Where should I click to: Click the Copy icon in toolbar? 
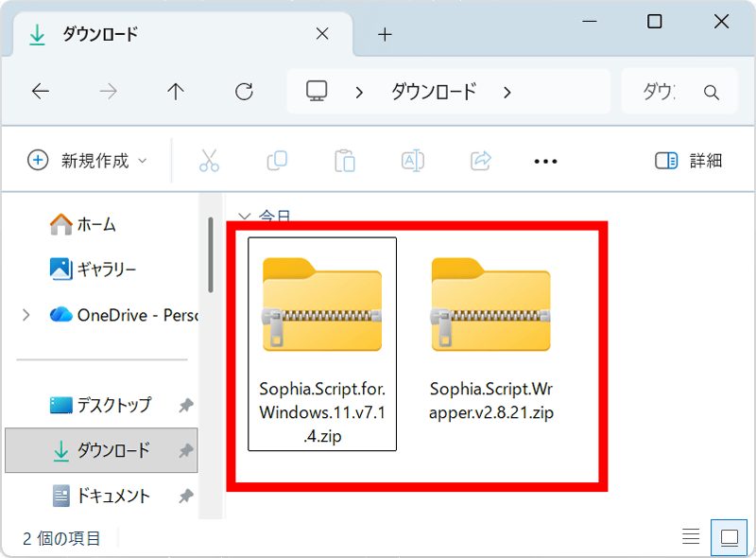pos(277,161)
